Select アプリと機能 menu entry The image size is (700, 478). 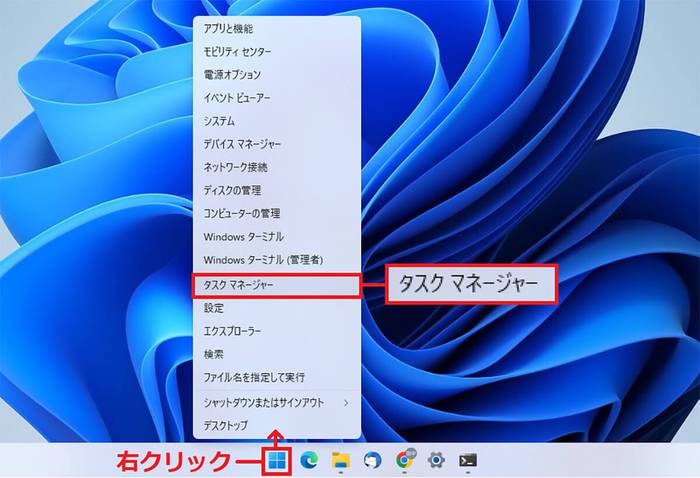(x=277, y=29)
